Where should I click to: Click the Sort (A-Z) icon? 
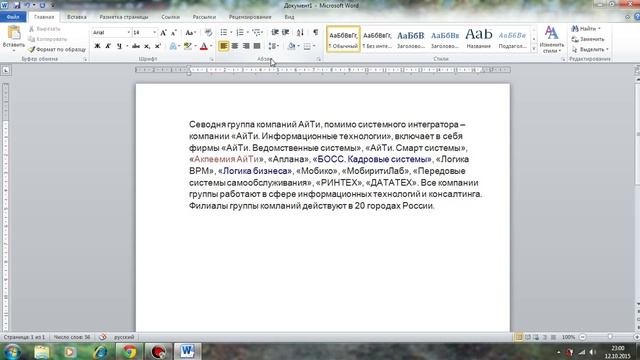300,33
